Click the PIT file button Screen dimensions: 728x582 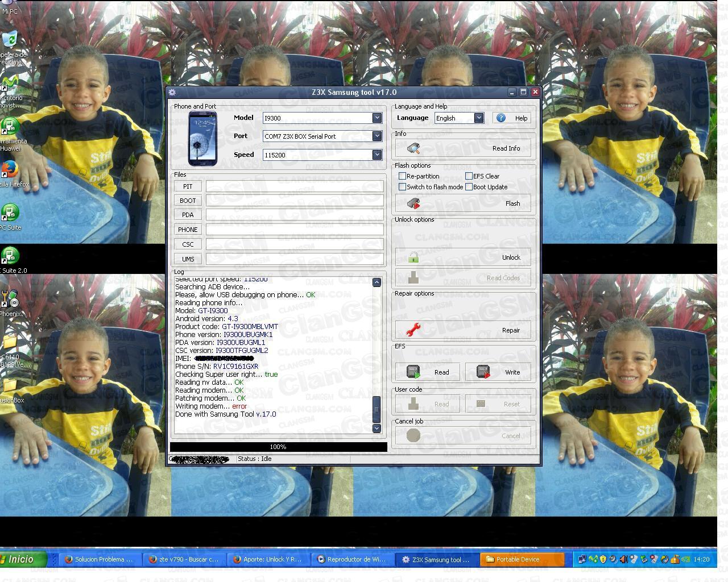(x=188, y=186)
